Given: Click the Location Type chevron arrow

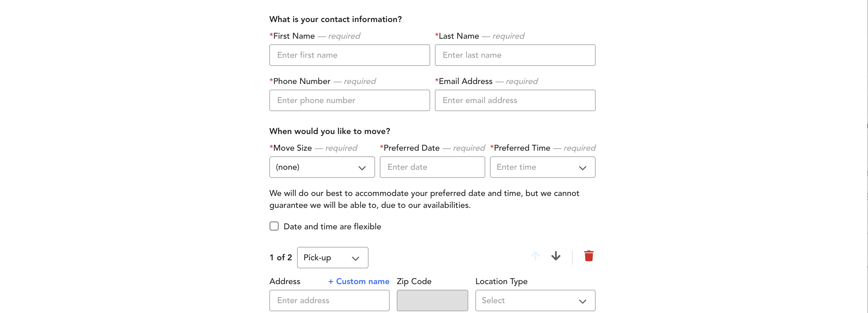Looking at the screenshot, I should pyautogui.click(x=582, y=301).
